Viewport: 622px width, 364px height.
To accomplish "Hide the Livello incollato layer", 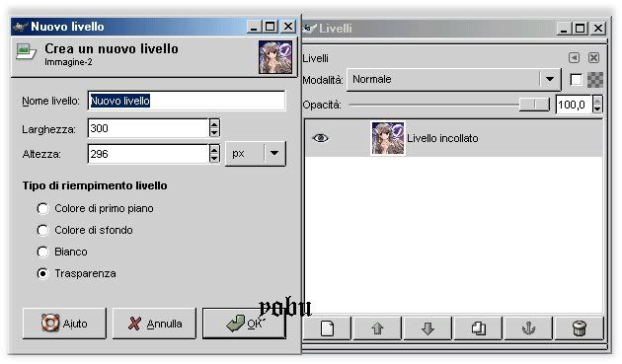I will pyautogui.click(x=320, y=138).
